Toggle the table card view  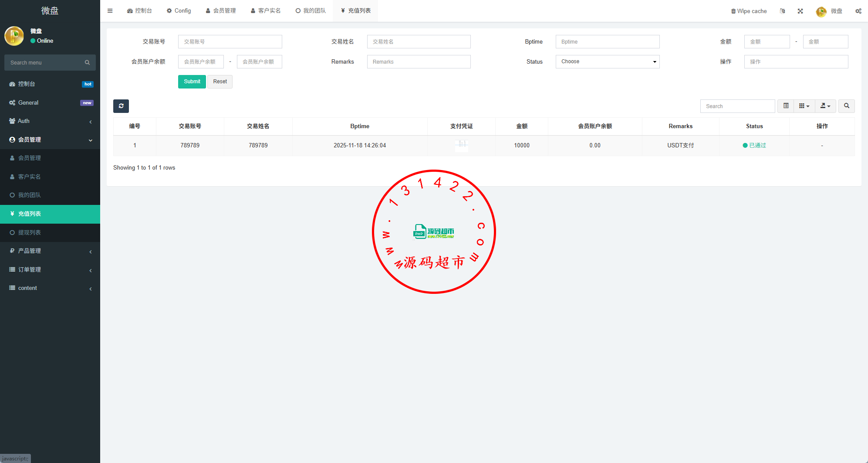[786, 106]
